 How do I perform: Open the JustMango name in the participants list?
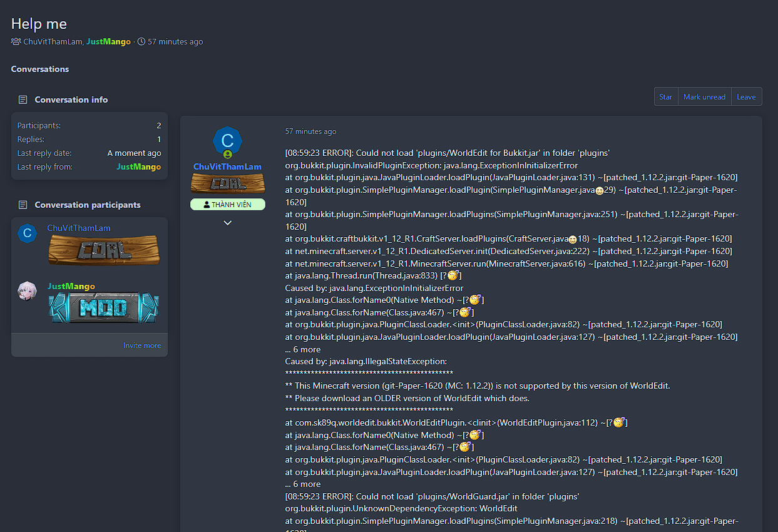pyautogui.click(x=71, y=286)
